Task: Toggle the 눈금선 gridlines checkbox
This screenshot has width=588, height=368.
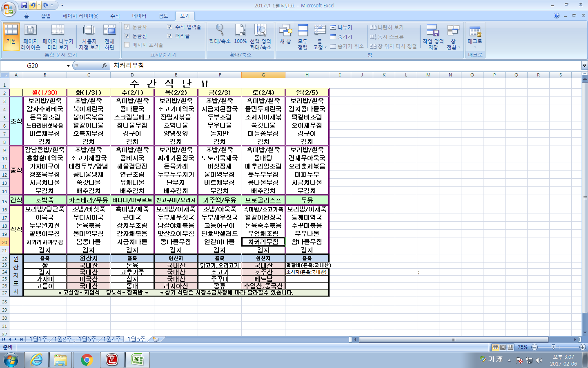Action: (x=127, y=36)
